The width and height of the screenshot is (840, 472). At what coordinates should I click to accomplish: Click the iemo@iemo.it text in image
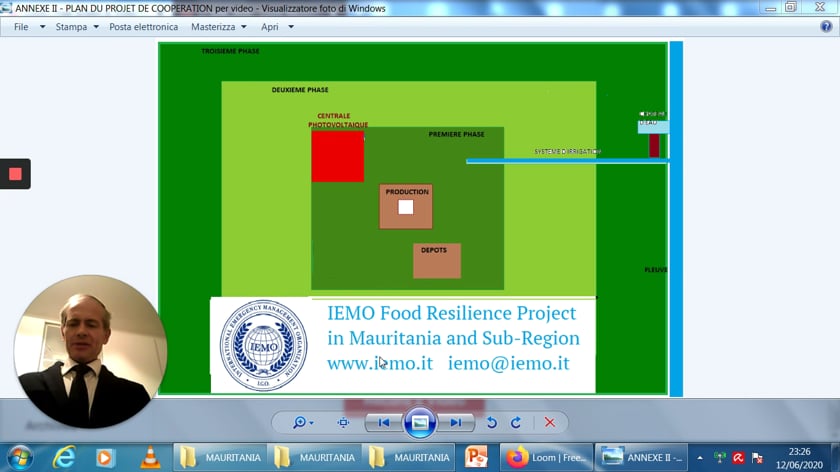[x=508, y=363]
